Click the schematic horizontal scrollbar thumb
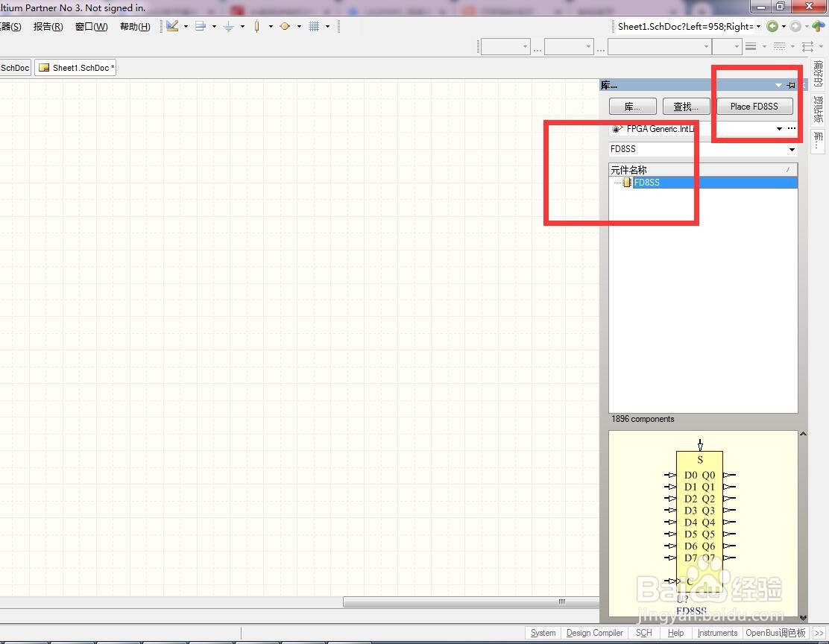829x644 pixels. (x=471, y=602)
